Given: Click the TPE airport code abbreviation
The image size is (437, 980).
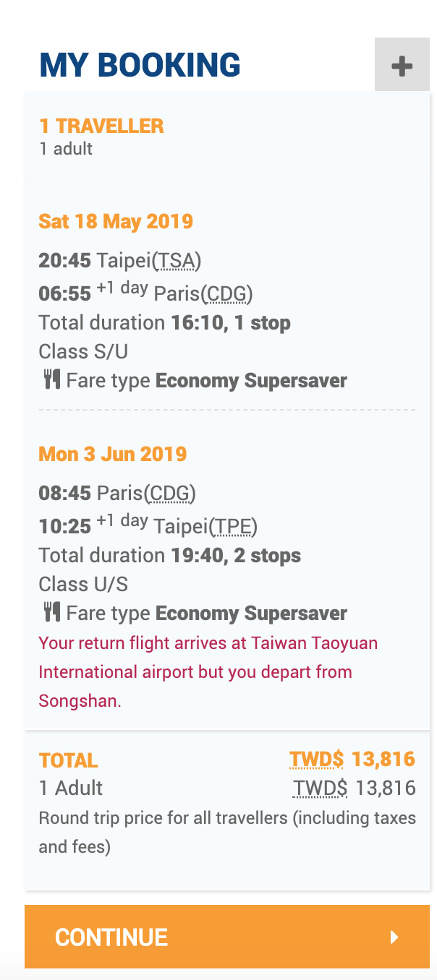Looking at the screenshot, I should tap(233, 527).
